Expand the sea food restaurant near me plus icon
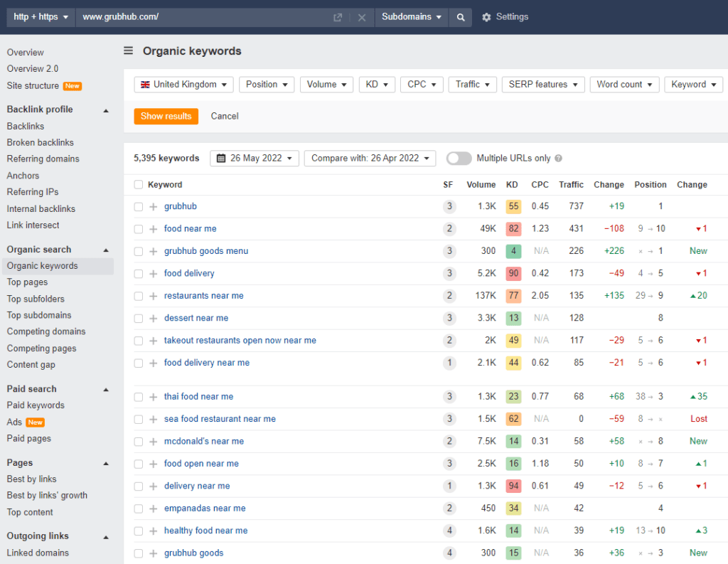Viewport: 728px width, 564px height. (154, 419)
